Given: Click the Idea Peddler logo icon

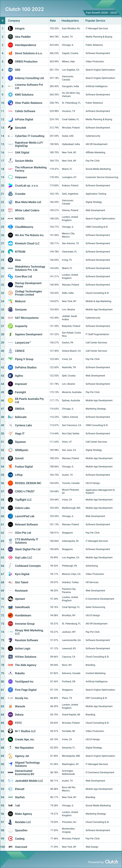Looking at the screenshot, I should (x=10, y=37).
